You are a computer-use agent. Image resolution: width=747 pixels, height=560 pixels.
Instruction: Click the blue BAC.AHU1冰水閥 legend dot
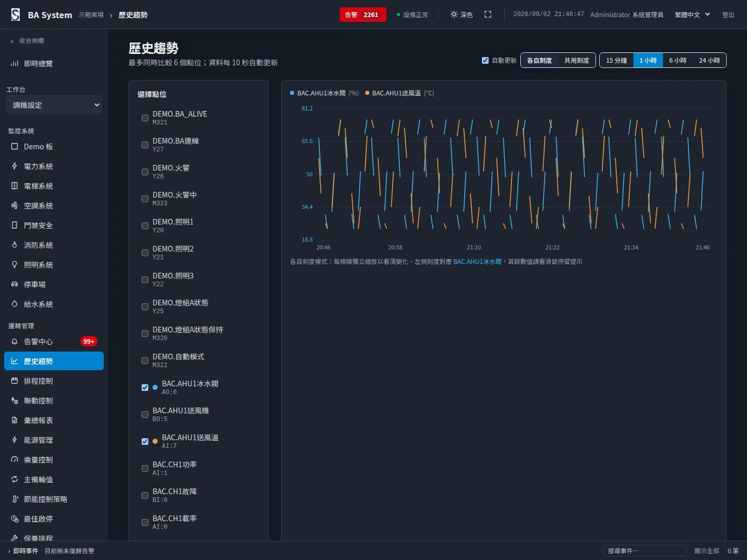point(292,93)
